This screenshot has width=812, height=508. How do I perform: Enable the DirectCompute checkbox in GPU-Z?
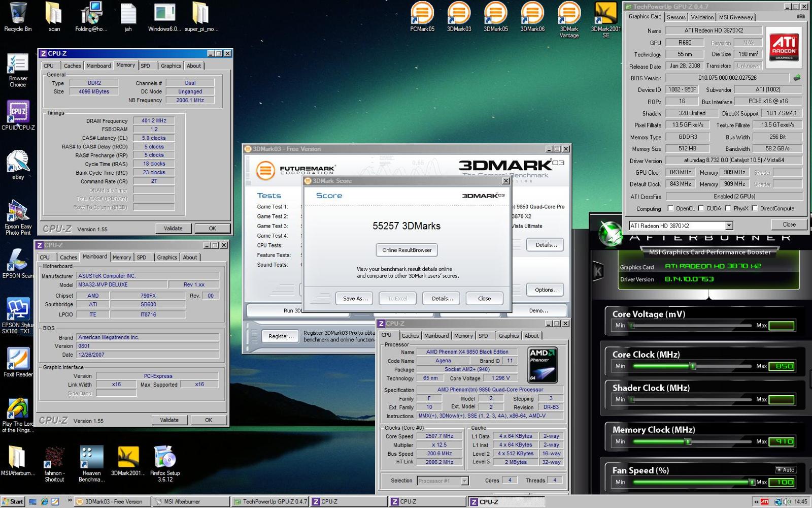[x=755, y=208]
